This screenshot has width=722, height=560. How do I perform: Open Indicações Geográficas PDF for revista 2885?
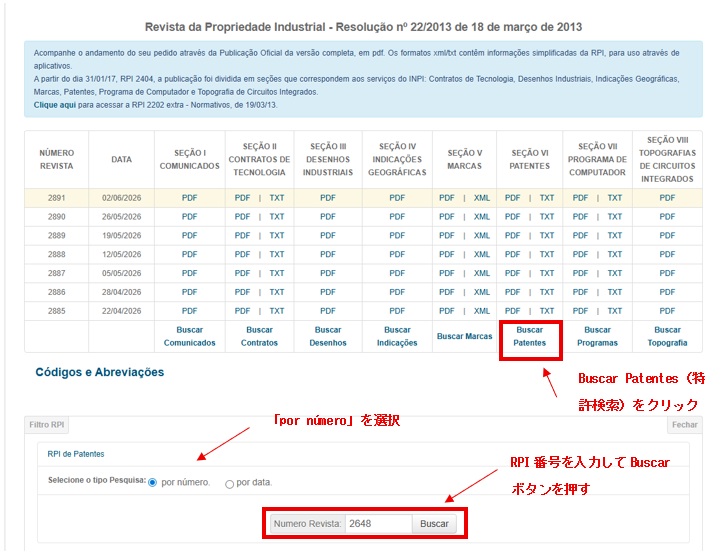pyautogui.click(x=397, y=311)
